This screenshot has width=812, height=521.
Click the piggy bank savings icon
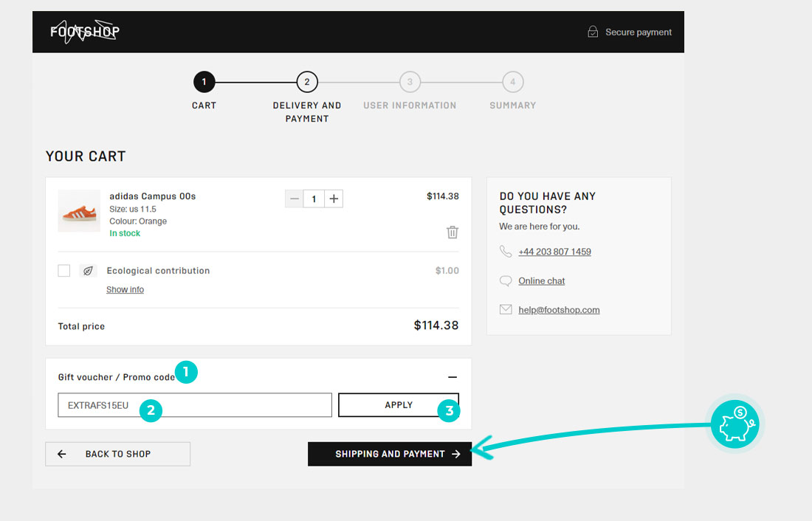coord(734,425)
